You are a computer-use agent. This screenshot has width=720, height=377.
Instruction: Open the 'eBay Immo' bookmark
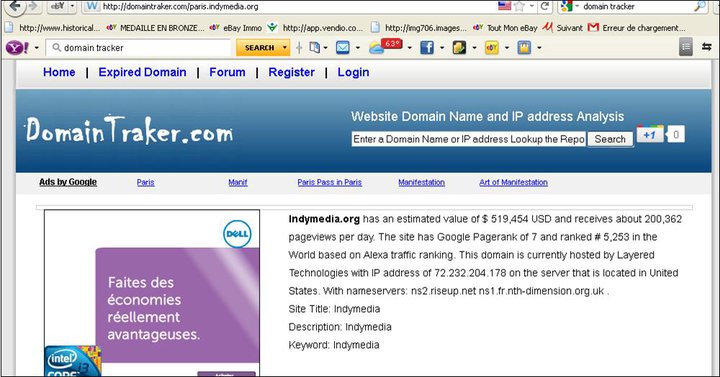tap(236, 28)
